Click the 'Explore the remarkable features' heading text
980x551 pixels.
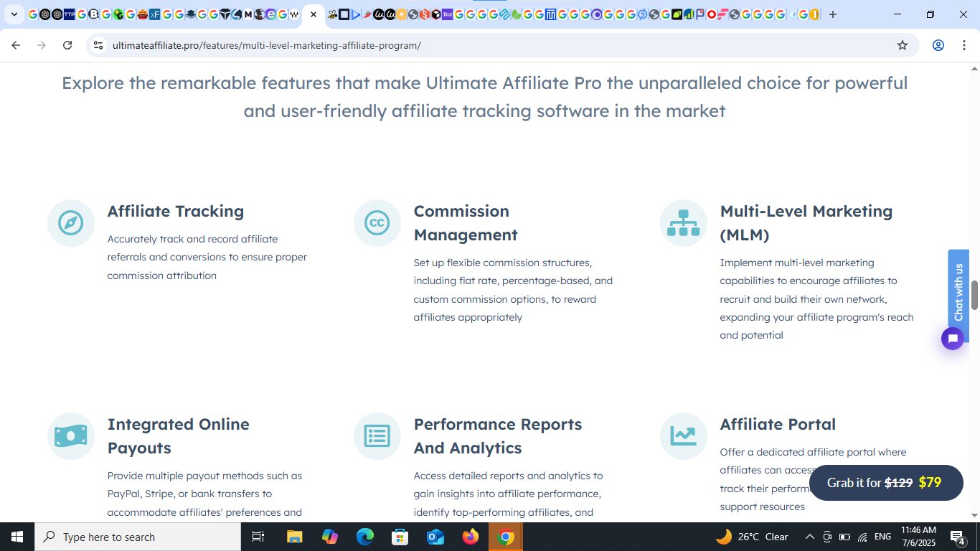point(484,97)
